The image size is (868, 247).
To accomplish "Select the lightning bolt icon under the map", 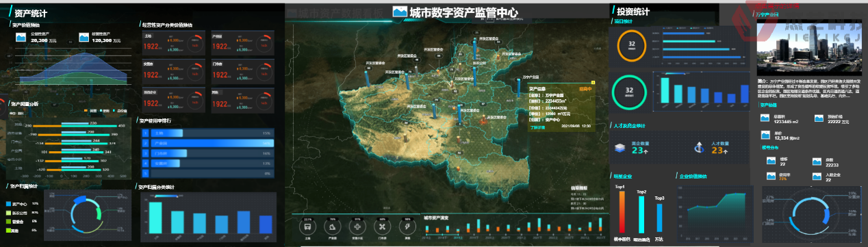I will 408,226.
